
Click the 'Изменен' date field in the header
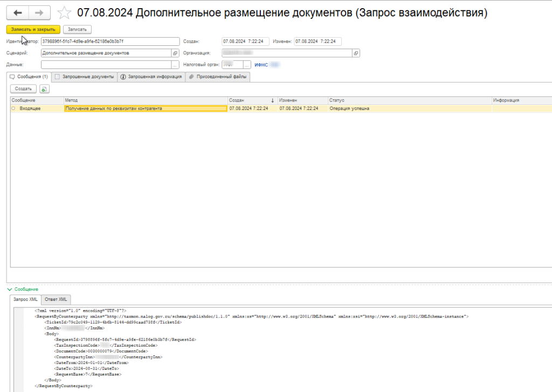[x=318, y=41]
